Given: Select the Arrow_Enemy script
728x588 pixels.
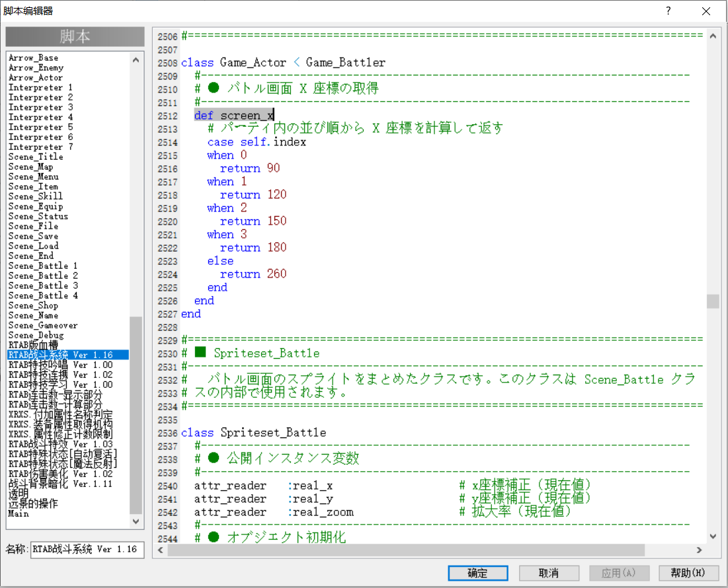Looking at the screenshot, I should (68, 67).
